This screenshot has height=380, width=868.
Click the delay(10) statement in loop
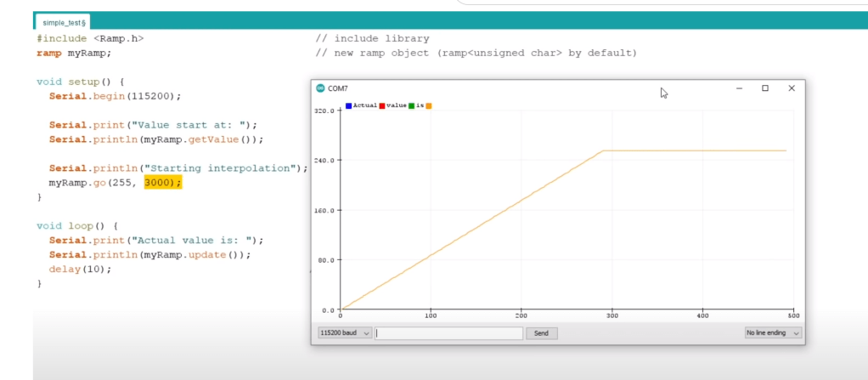(x=80, y=269)
